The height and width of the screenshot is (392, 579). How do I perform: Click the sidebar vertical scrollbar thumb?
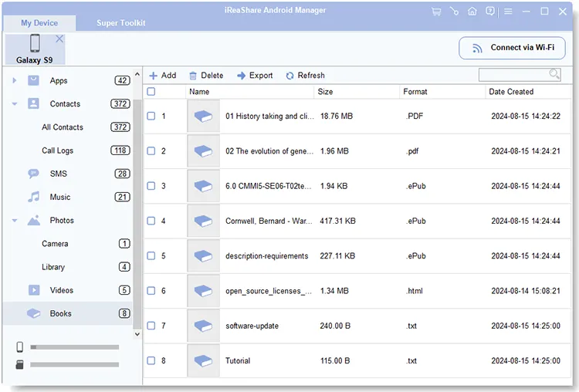coord(137,214)
